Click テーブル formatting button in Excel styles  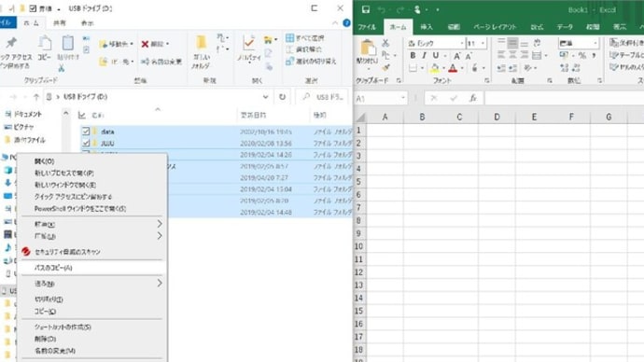pyautogui.click(x=627, y=55)
